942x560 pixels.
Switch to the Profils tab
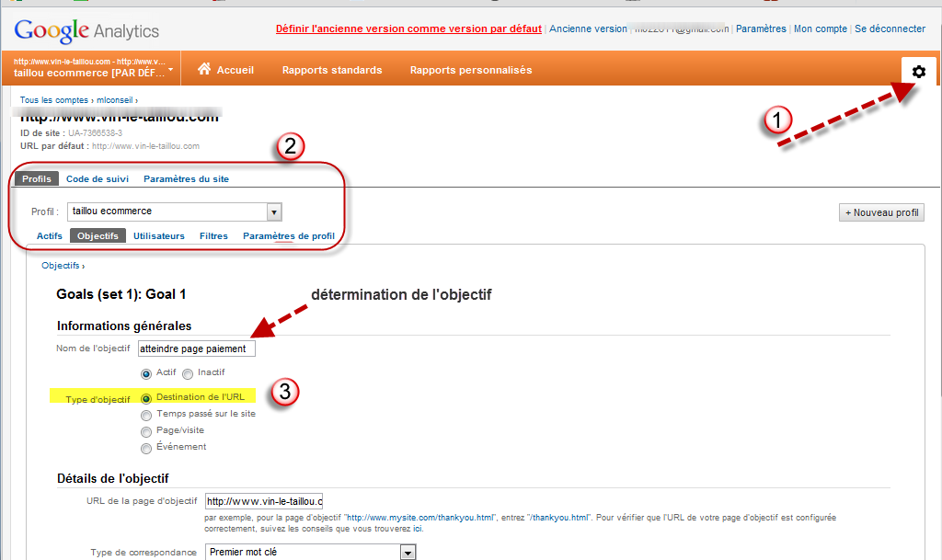coord(37,179)
